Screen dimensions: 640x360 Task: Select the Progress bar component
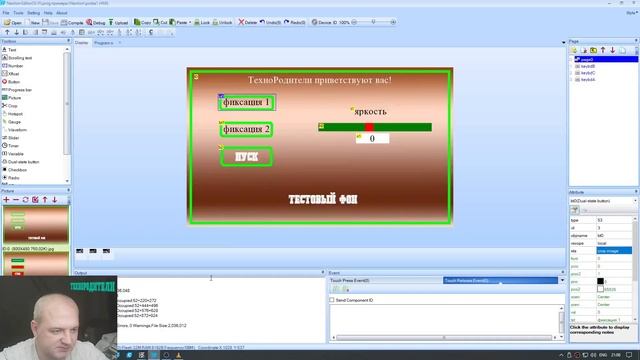[17, 90]
